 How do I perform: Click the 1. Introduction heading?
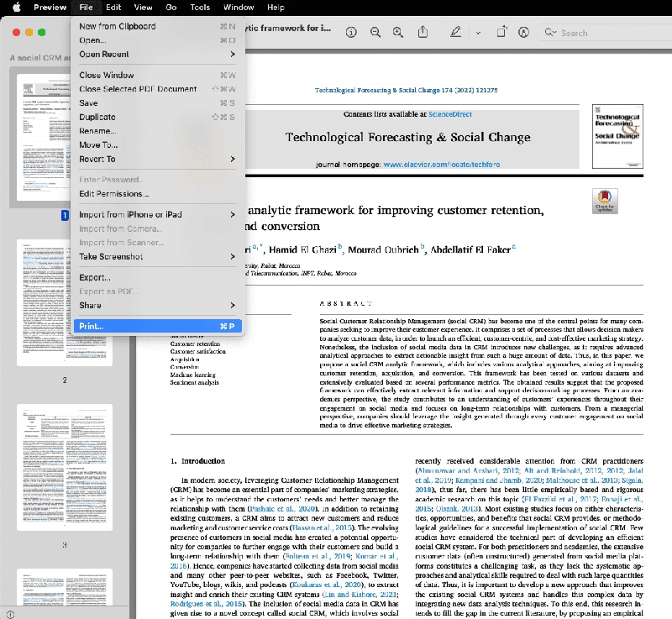pos(197,461)
